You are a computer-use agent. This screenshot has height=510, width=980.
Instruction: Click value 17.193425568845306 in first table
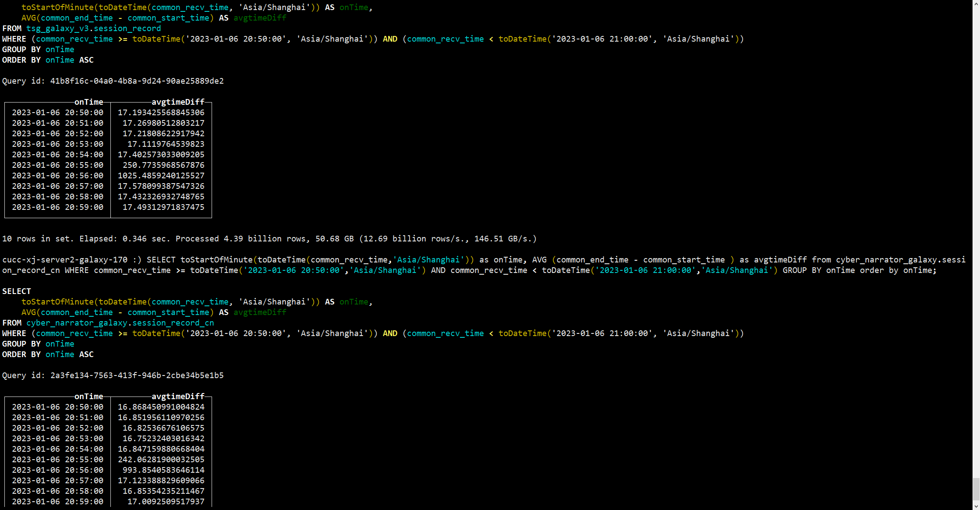click(x=161, y=113)
